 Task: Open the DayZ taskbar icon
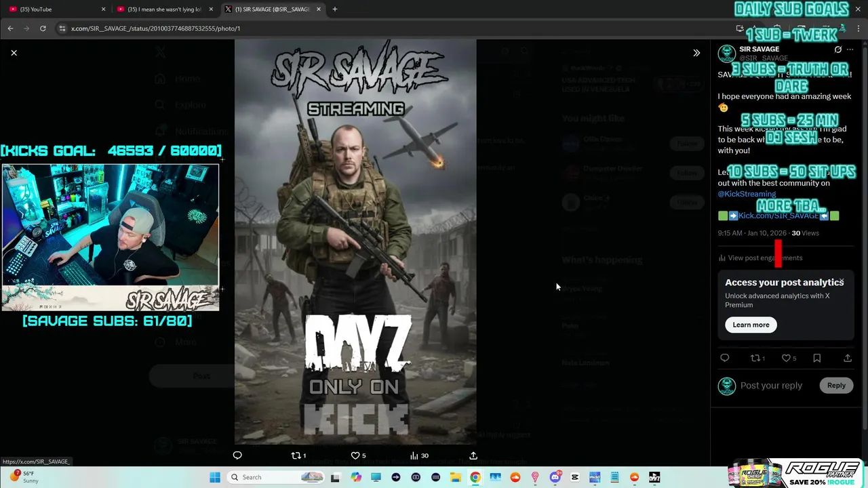654,477
